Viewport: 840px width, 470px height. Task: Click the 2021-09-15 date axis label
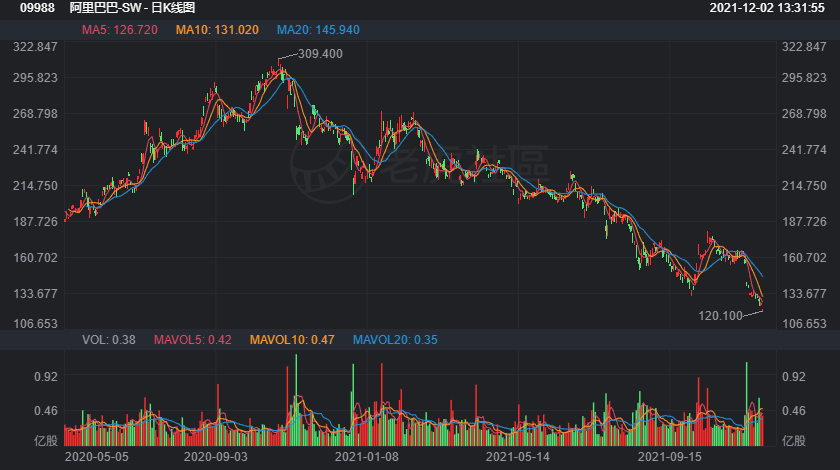pos(670,457)
